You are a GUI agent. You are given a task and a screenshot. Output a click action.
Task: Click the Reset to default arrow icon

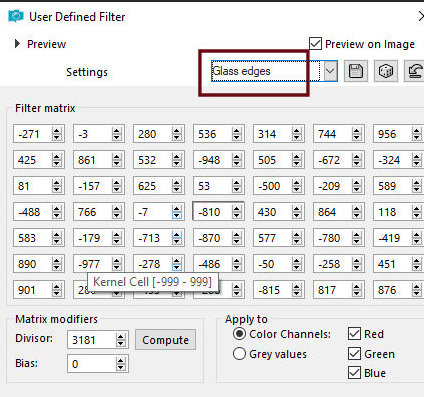(415, 71)
